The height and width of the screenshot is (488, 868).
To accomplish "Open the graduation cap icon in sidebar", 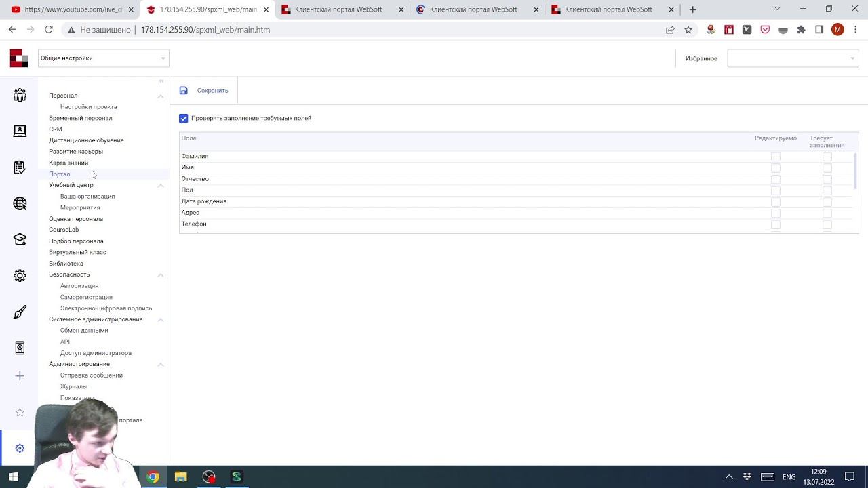I will pyautogui.click(x=20, y=239).
